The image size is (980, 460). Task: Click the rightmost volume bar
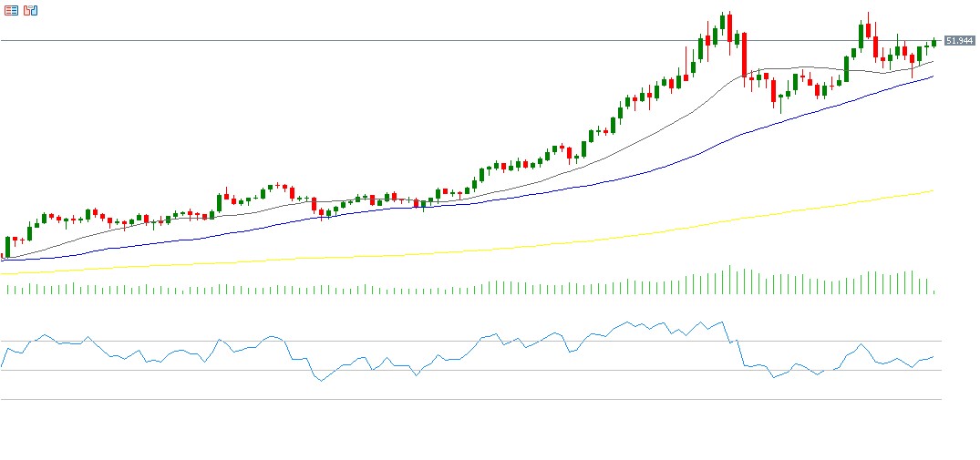934,291
